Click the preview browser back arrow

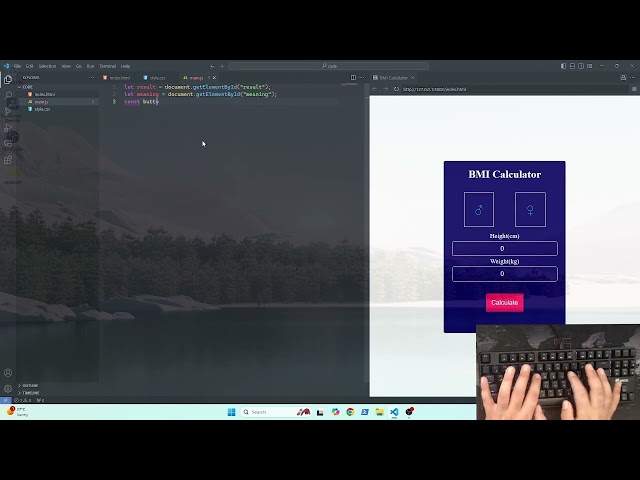pos(375,89)
